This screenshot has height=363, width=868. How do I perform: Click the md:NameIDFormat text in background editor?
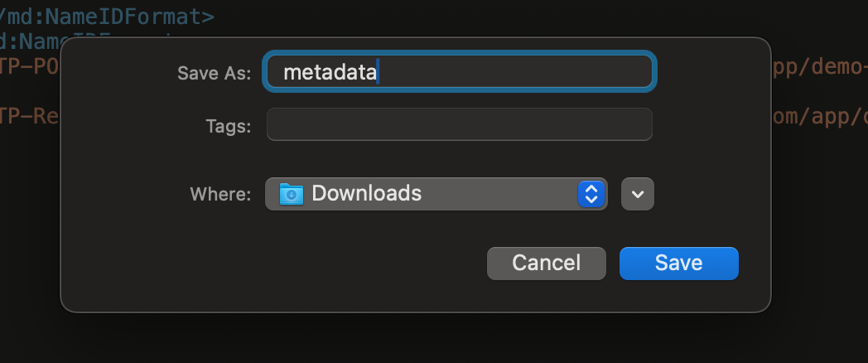pyautogui.click(x=108, y=17)
